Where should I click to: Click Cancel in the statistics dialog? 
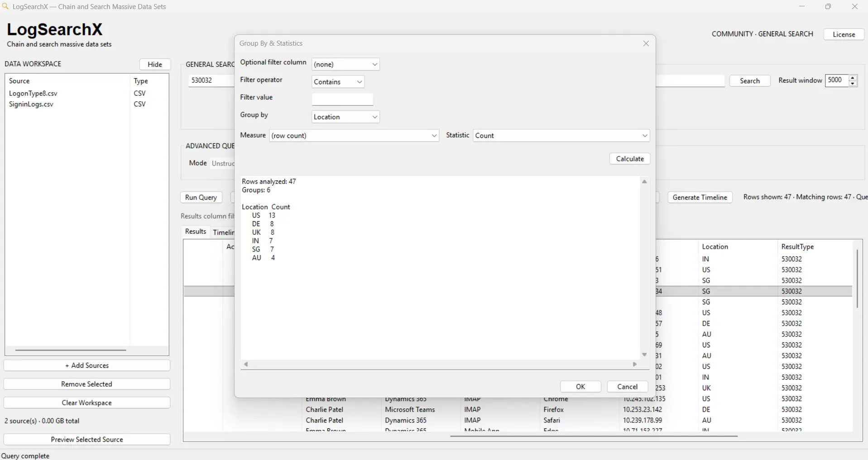pyautogui.click(x=627, y=387)
